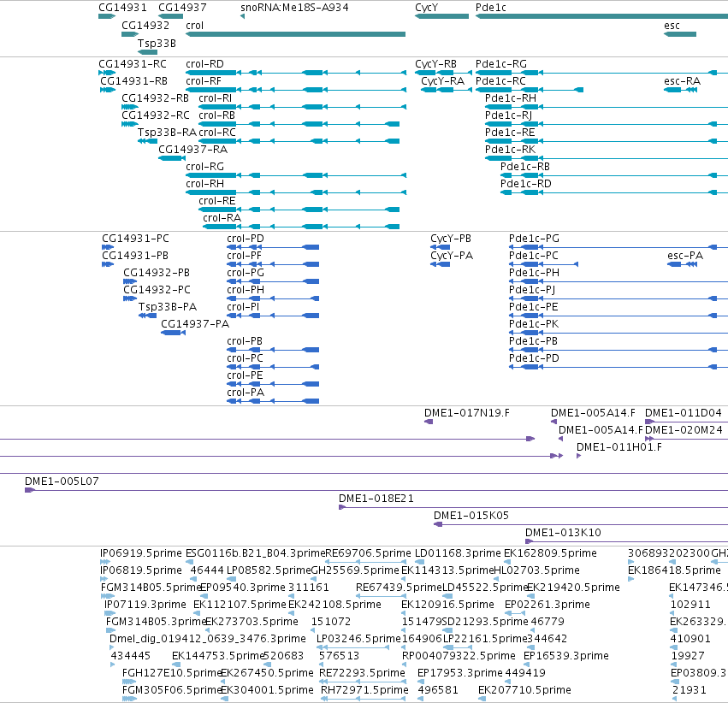
Task: Select transcript CG14931-RC
Action: [133, 63]
